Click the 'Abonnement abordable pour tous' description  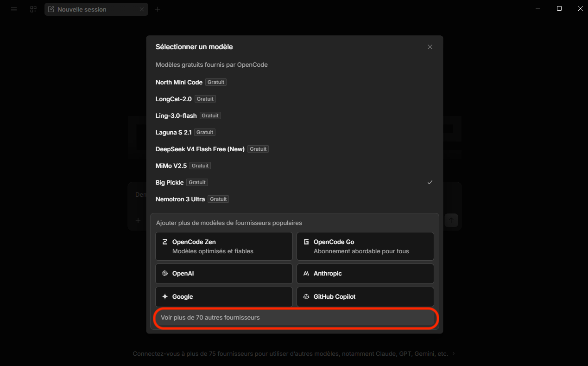[x=361, y=251]
